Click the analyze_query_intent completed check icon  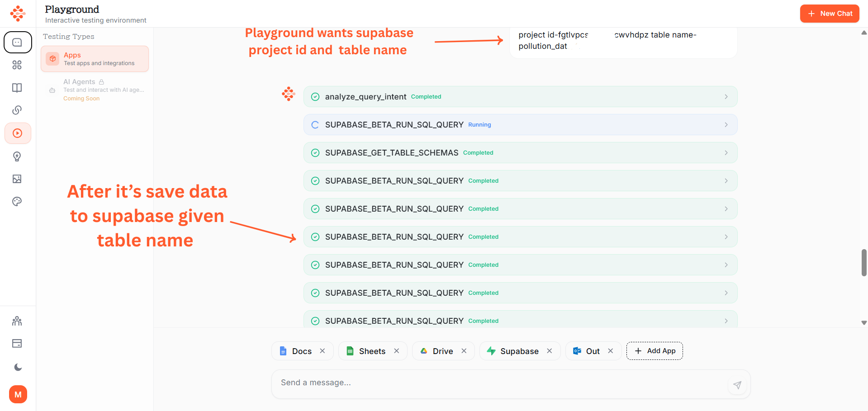[x=315, y=97]
